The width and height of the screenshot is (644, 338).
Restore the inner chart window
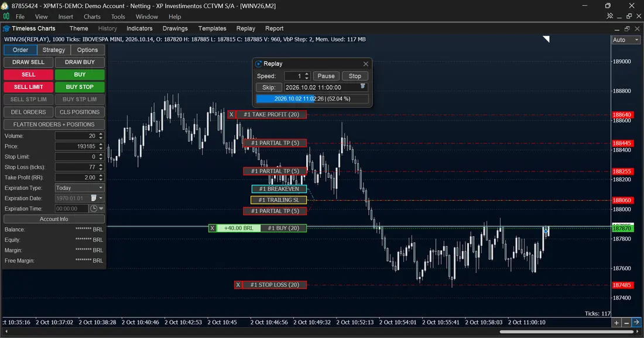629,16
